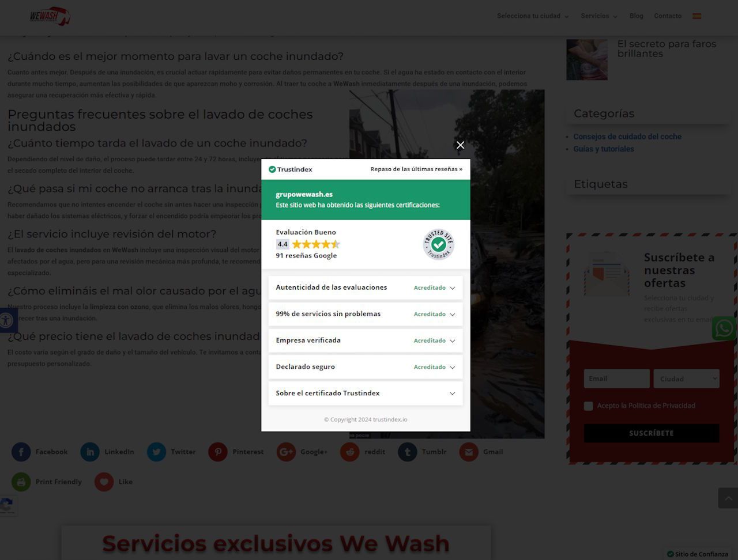Click the Sitio de Confianza badge
Image resolution: width=738 pixels, height=560 pixels.
[x=698, y=554]
